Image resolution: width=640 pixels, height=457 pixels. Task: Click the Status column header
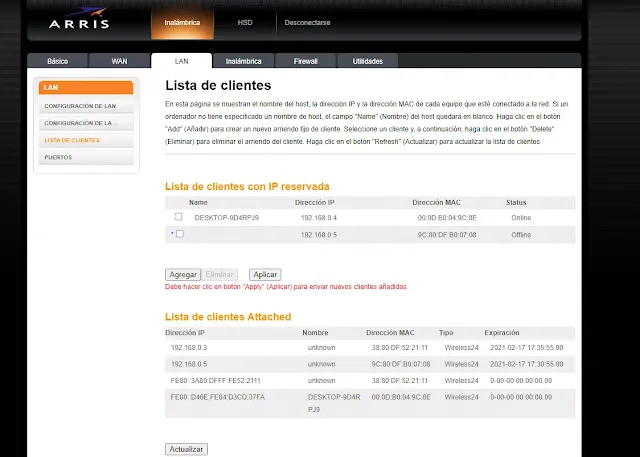click(516, 203)
